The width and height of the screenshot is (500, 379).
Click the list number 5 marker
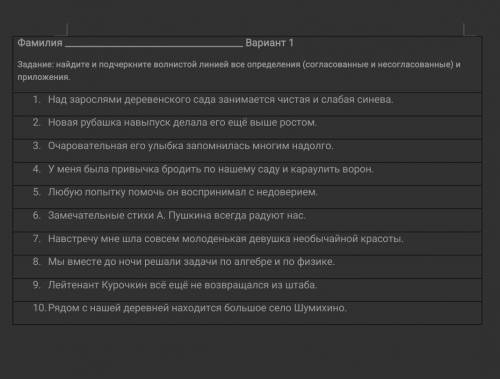coord(37,192)
